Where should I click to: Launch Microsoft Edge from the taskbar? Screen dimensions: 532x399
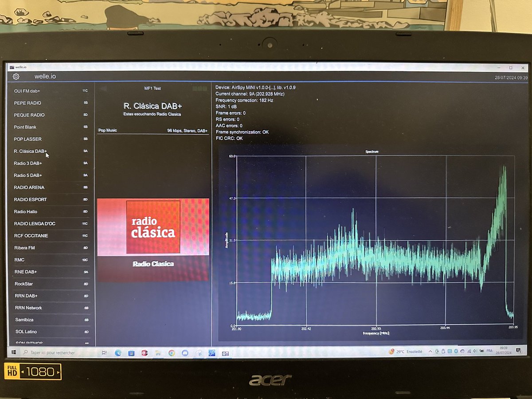118,353
